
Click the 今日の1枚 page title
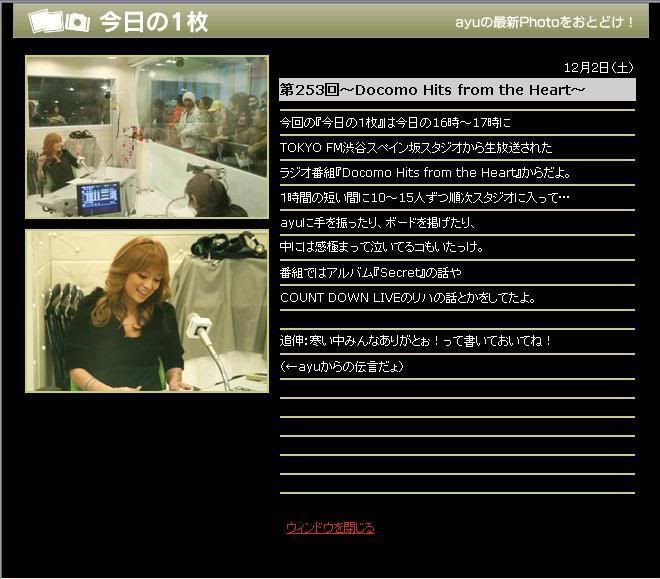point(154,22)
